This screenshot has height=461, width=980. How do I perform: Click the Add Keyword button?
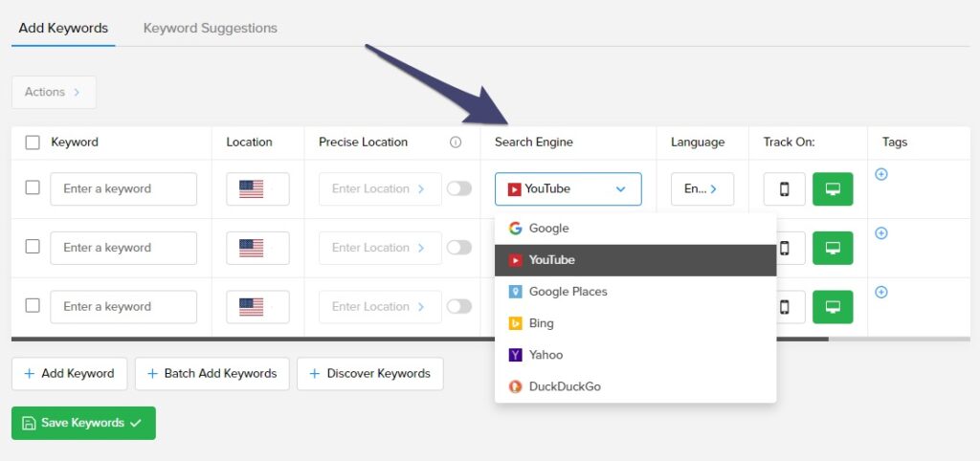pos(69,374)
